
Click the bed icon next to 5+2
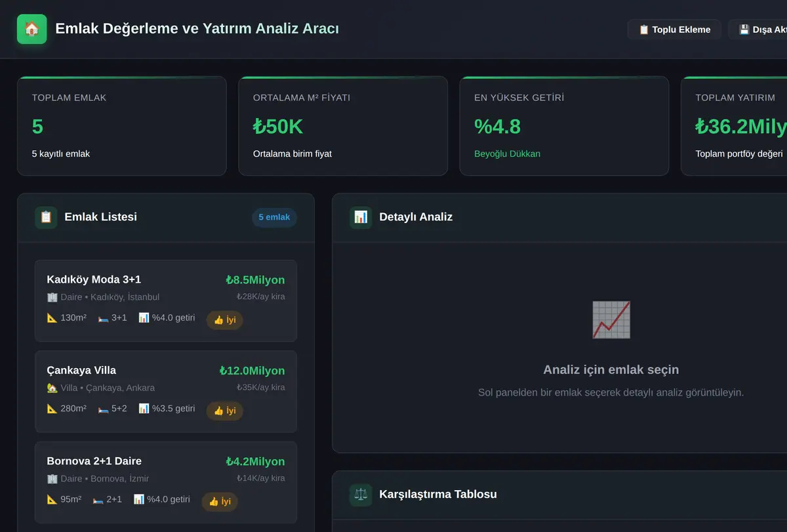[x=104, y=409]
